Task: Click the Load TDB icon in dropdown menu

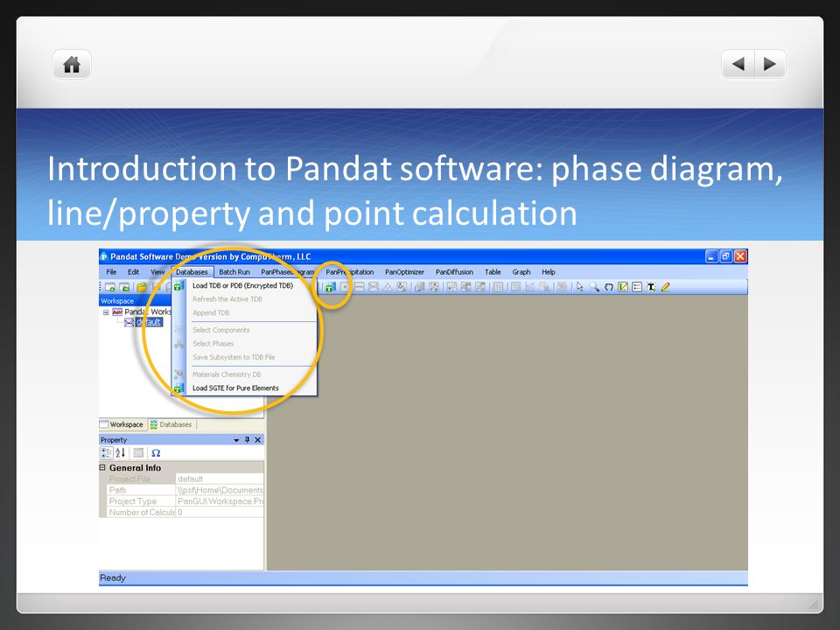Action: (x=178, y=286)
